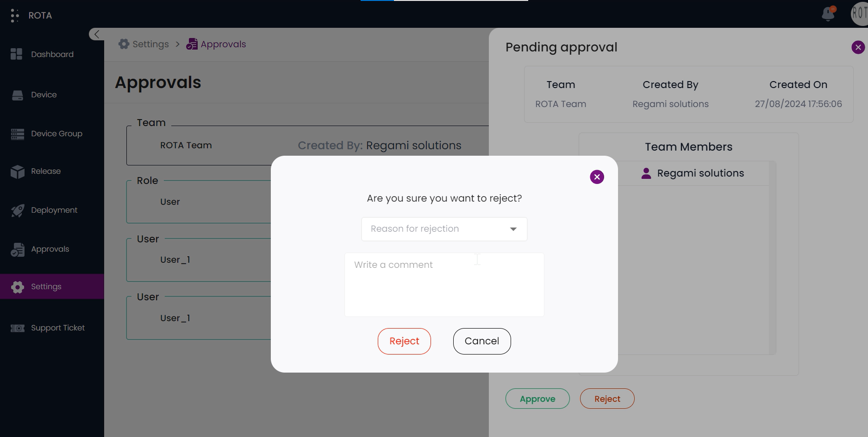This screenshot has height=437, width=868.
Task: Collapse the sidebar with the chevron arrow
Action: 96,34
